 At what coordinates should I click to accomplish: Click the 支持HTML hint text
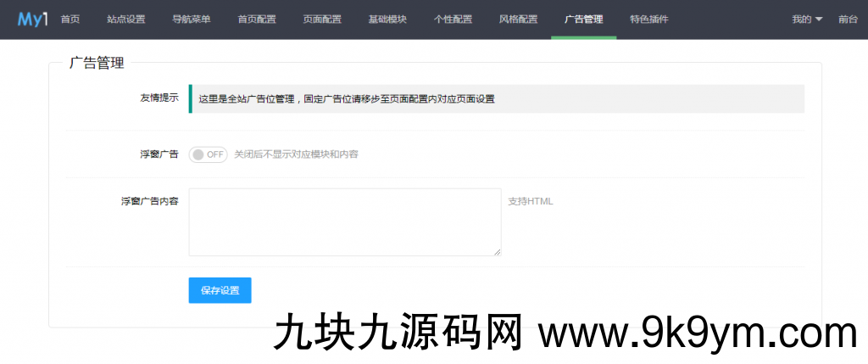click(x=531, y=201)
